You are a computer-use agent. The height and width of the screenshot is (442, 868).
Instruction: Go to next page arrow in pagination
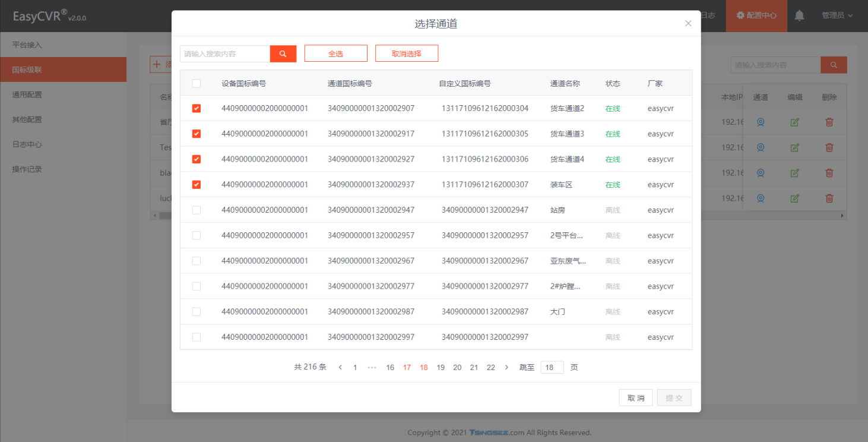[506, 367]
